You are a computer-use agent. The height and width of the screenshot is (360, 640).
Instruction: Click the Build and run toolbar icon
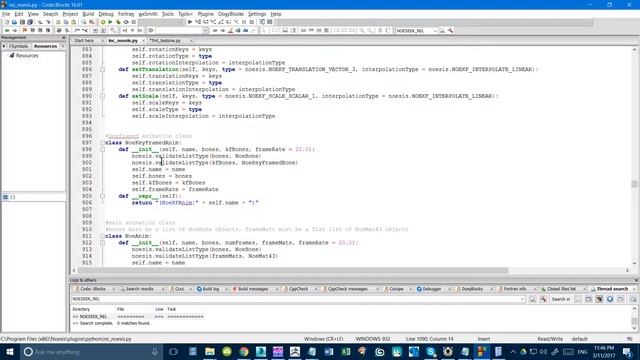point(118,22)
